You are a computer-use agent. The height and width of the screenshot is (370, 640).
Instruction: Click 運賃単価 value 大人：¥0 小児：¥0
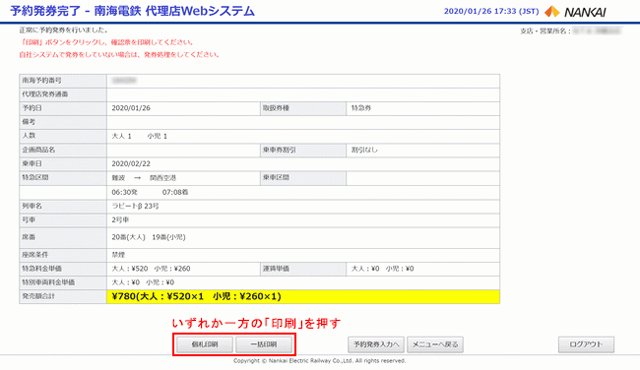click(x=382, y=268)
